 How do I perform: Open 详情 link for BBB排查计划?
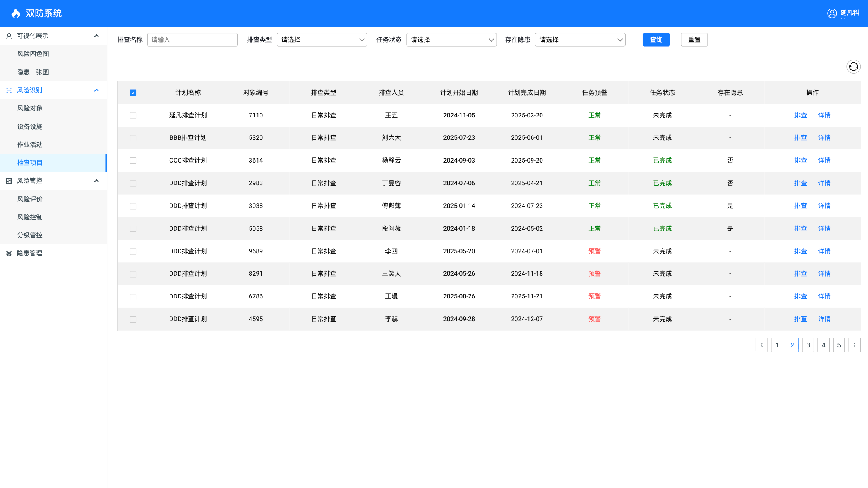point(824,138)
